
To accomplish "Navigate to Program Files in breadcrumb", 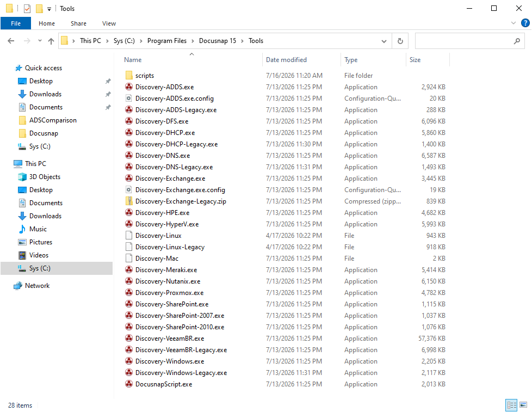I will (x=167, y=41).
